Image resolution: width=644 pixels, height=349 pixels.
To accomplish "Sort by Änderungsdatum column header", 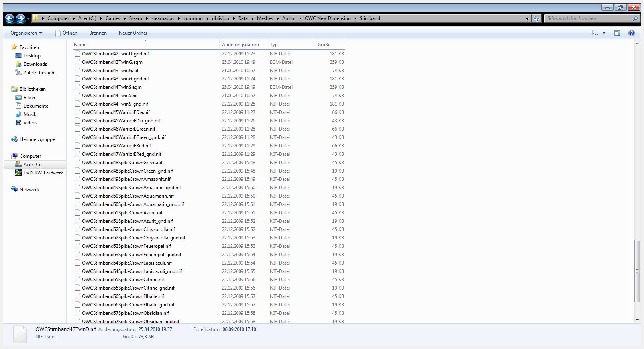I will [240, 45].
